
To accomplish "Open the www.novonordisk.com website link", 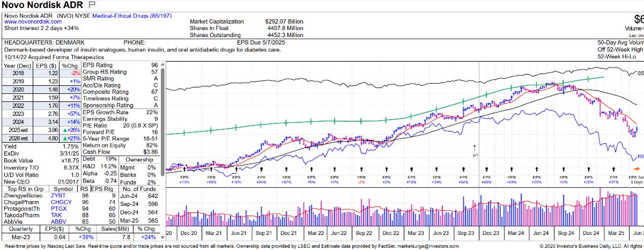I will (x=33, y=22).
